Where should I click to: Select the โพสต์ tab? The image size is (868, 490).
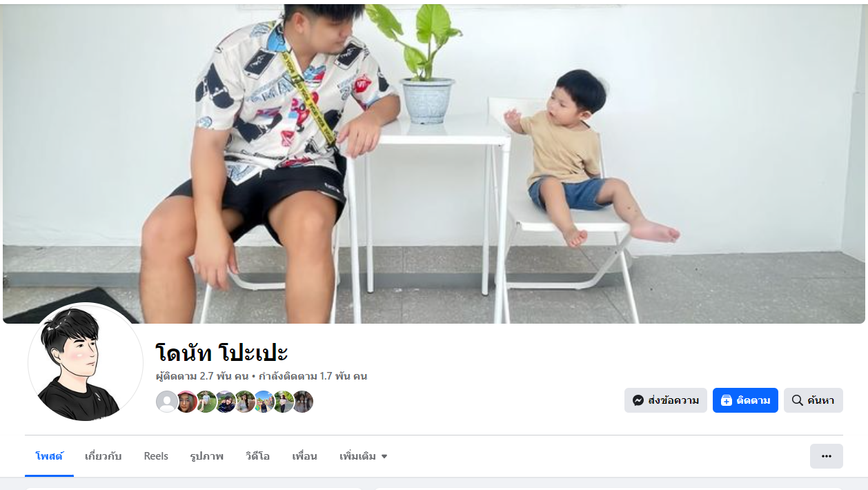[49, 456]
